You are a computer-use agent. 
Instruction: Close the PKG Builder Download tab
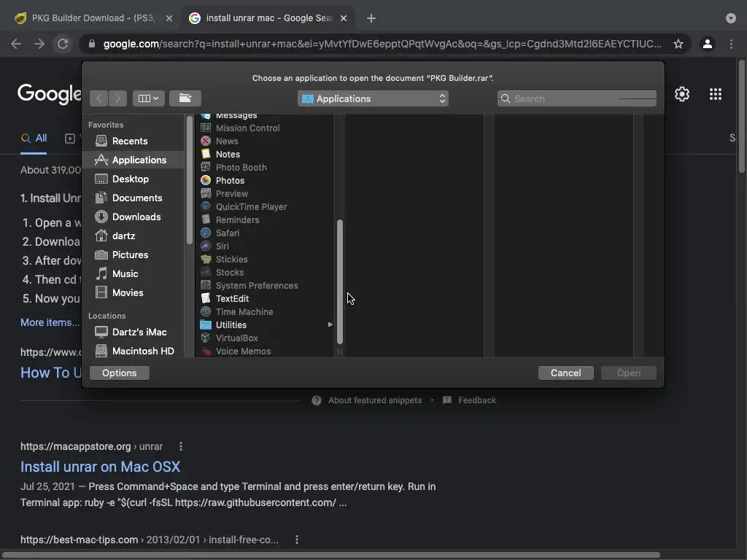pyautogui.click(x=169, y=18)
